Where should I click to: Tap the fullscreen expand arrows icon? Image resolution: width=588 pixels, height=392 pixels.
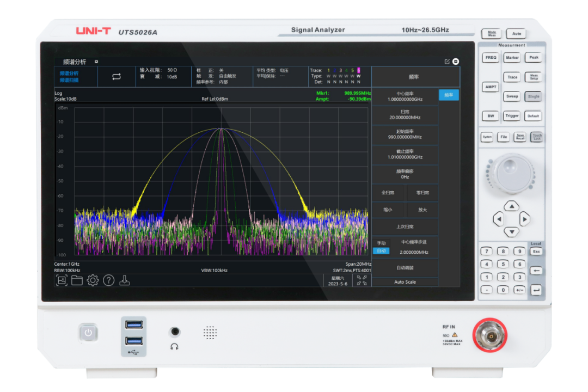click(362, 280)
